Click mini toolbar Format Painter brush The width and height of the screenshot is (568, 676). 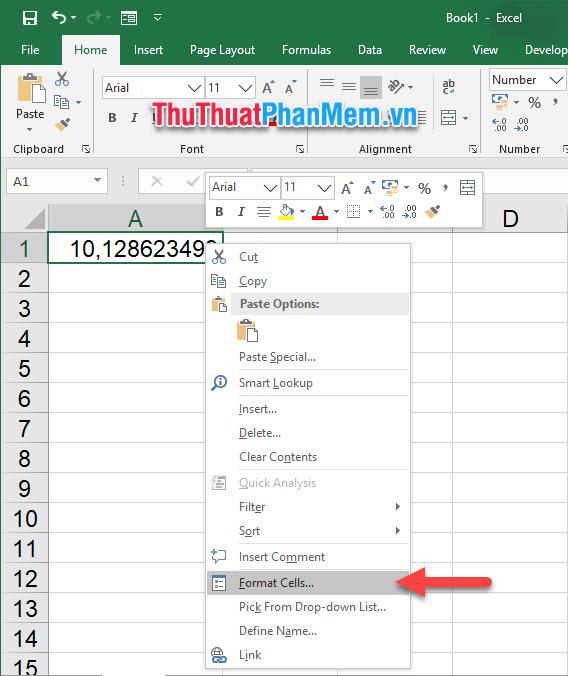pos(433,212)
